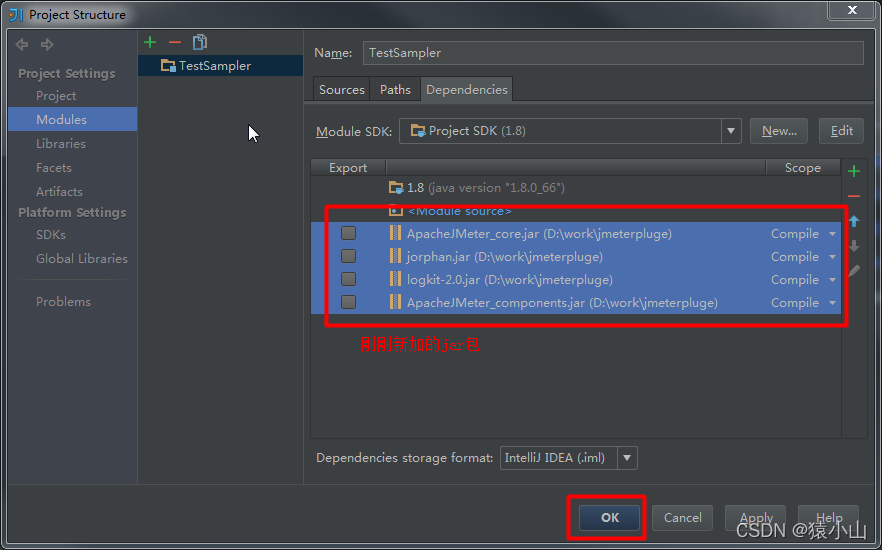Open SDKs under Platform Settings
The image size is (882, 550).
tap(51, 235)
